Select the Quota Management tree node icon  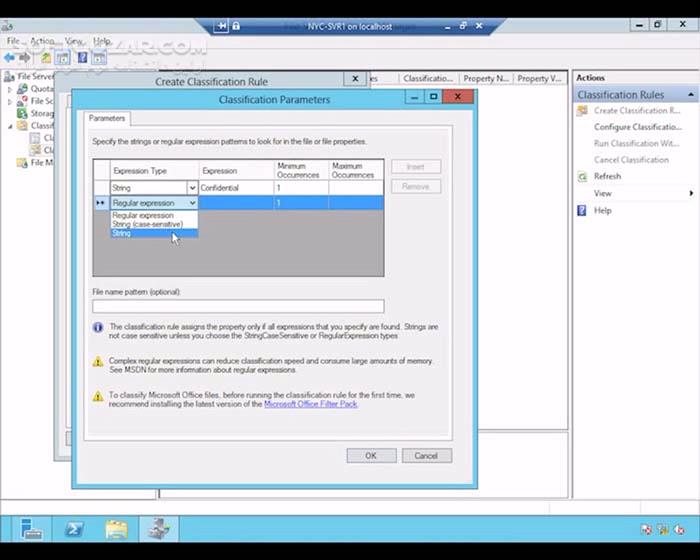click(x=22, y=89)
